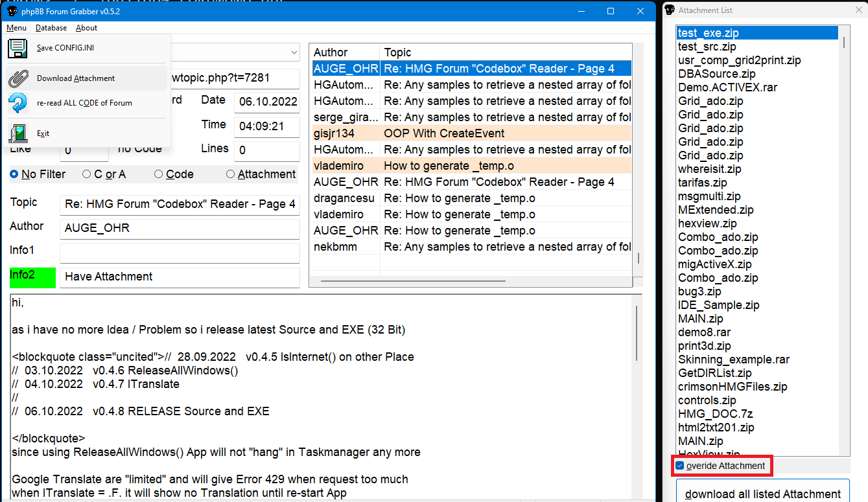The width and height of the screenshot is (868, 502).
Task: Select the No Filter radio button
Action: coord(14,174)
